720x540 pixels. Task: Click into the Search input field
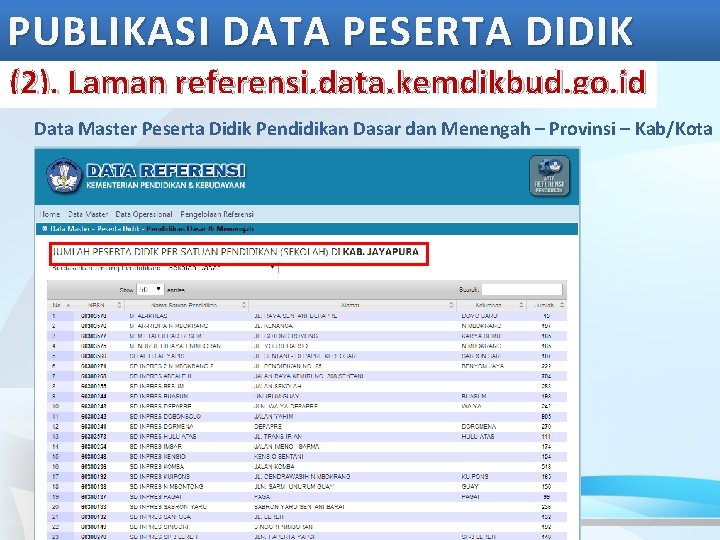522,289
